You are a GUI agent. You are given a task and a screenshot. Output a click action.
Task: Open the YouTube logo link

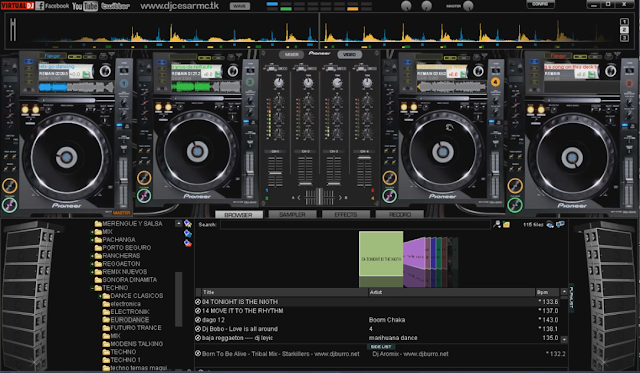click(85, 6)
